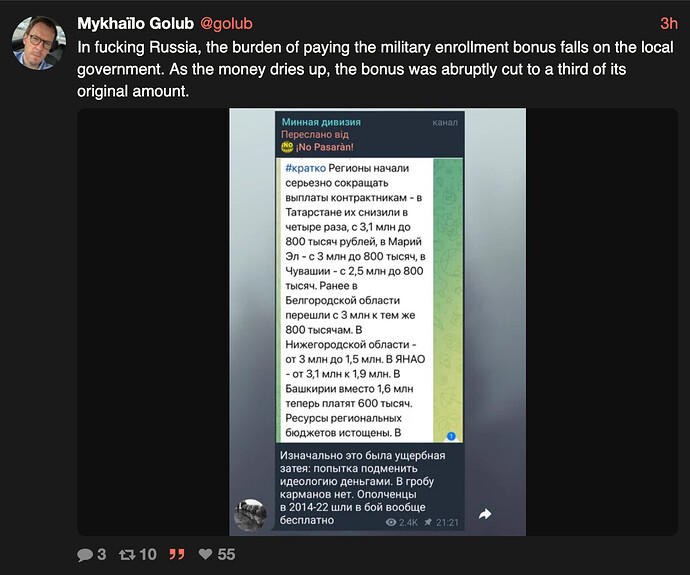Click the blue notification badge in screenshot
Viewport: 690px width, 575px height.
click(451, 436)
